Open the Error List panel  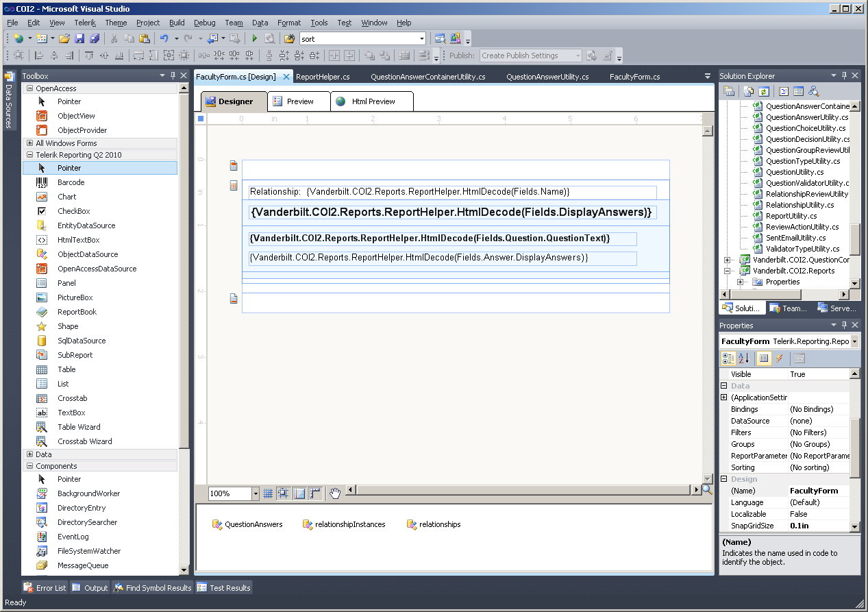[x=45, y=587]
